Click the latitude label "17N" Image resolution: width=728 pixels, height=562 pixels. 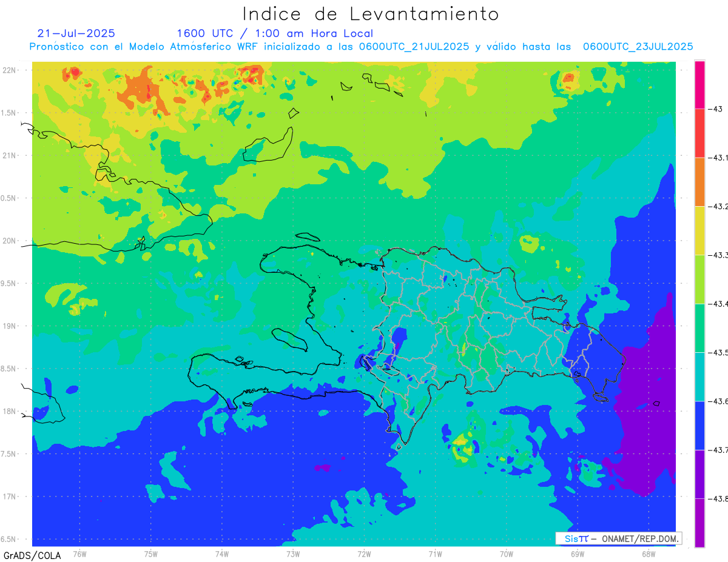(x=10, y=497)
